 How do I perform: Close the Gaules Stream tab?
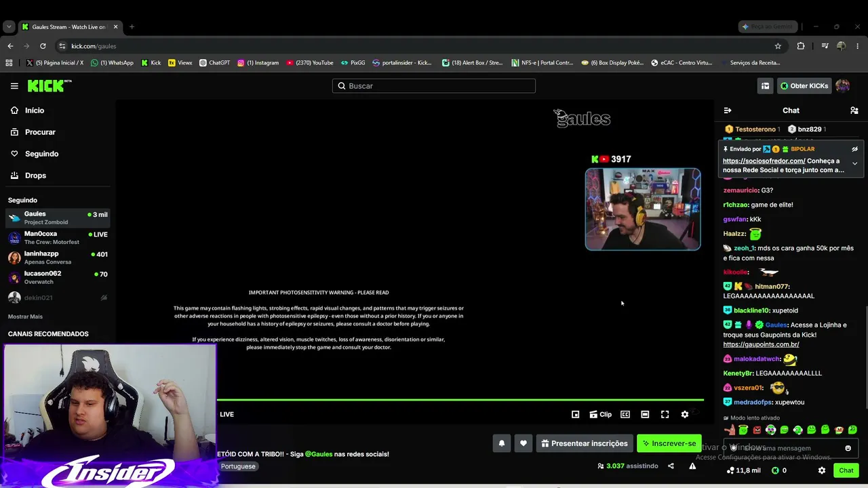click(x=115, y=27)
